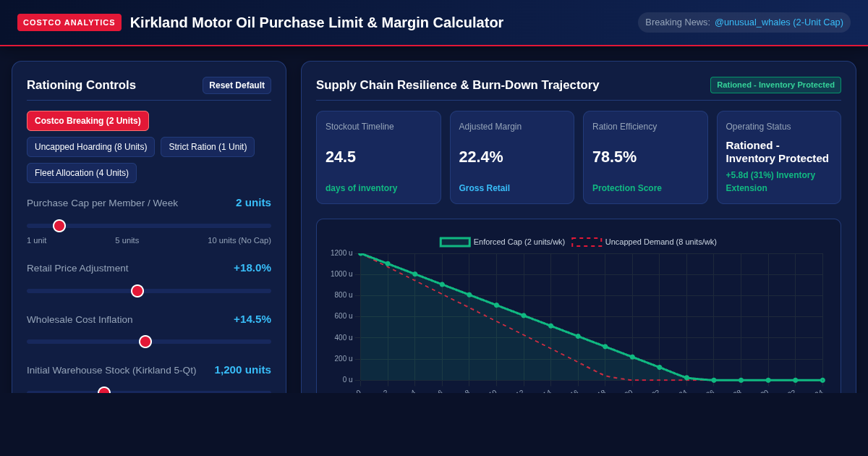Screen dimensions: 868x456
Task: Adjust the Purchase Cap per Member slider handle
Action: (59, 226)
